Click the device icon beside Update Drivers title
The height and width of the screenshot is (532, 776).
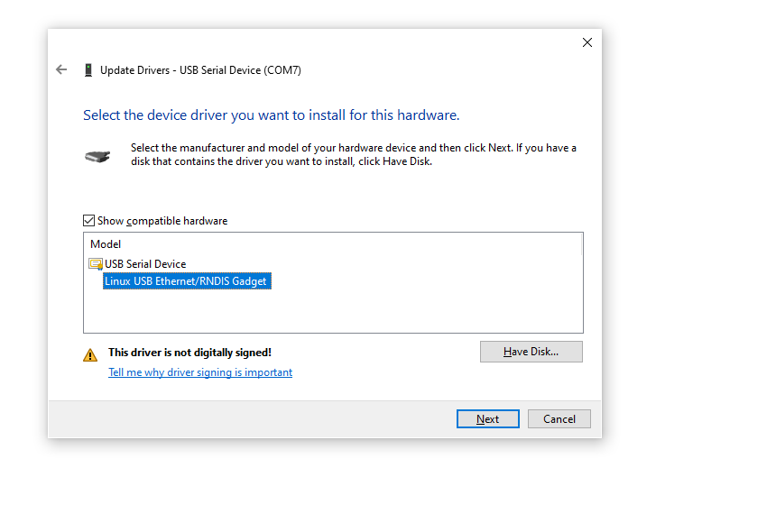tap(88, 70)
